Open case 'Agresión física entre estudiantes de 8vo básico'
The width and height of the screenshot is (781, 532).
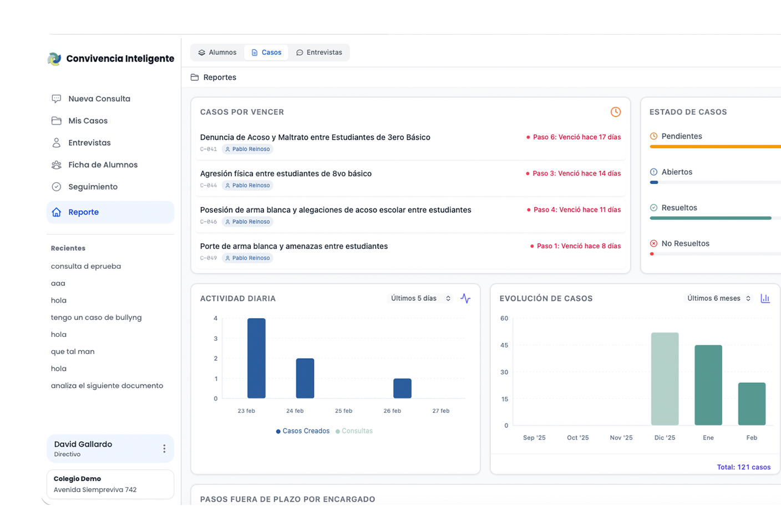pos(286,174)
